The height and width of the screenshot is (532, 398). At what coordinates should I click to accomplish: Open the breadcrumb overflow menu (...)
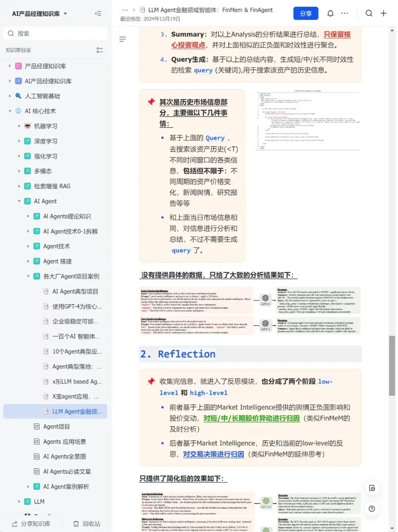(x=125, y=10)
